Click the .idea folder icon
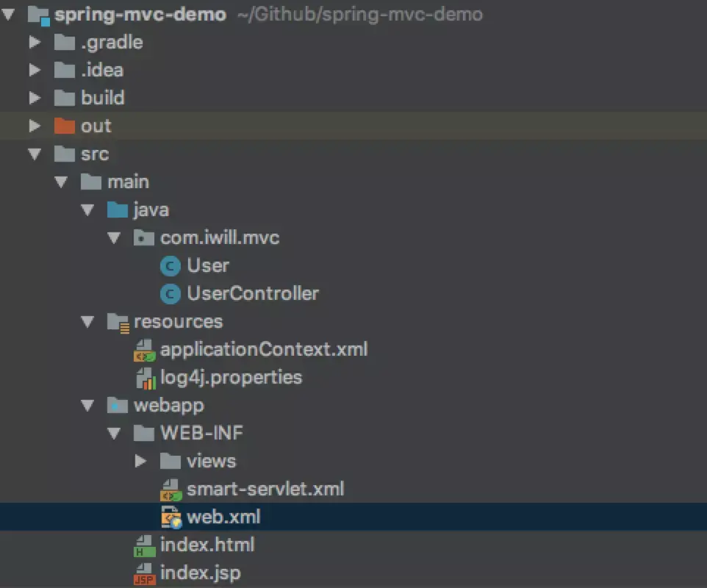 65,71
